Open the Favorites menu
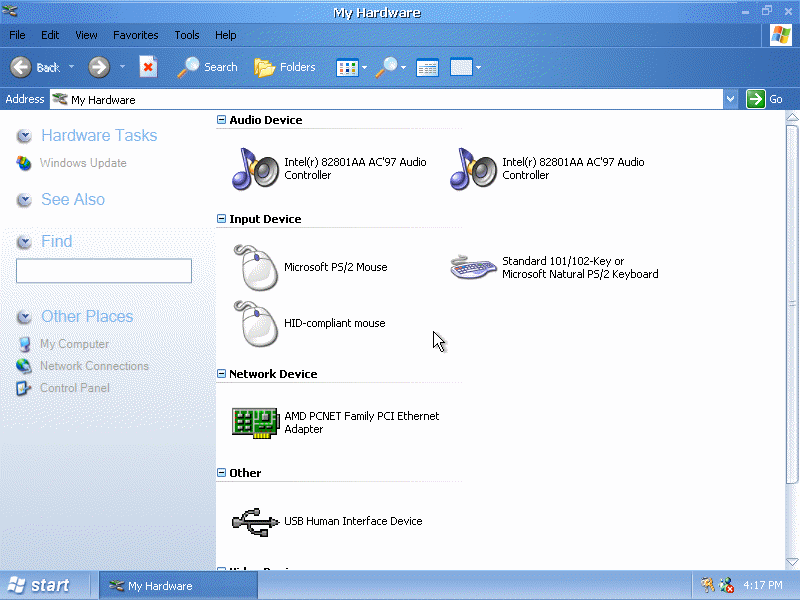800x600 pixels. [136, 35]
